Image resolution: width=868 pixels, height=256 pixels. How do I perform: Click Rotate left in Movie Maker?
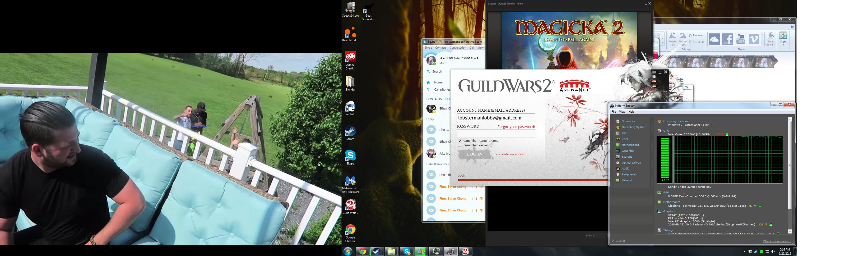[x=673, y=39]
